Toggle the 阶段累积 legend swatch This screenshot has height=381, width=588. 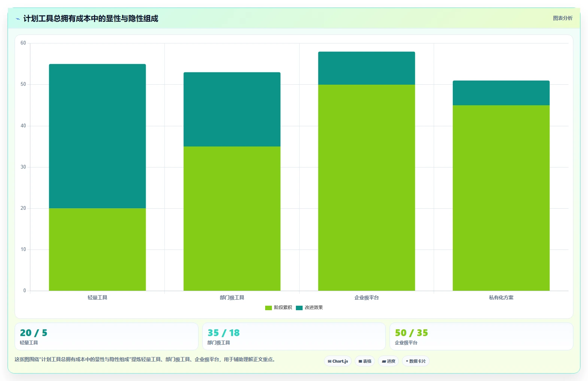(268, 308)
